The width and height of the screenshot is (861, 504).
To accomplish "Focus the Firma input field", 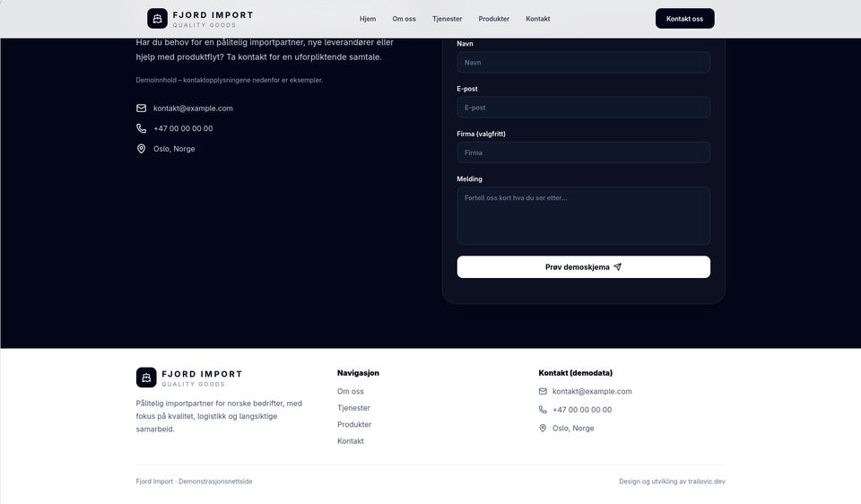I will pyautogui.click(x=584, y=152).
